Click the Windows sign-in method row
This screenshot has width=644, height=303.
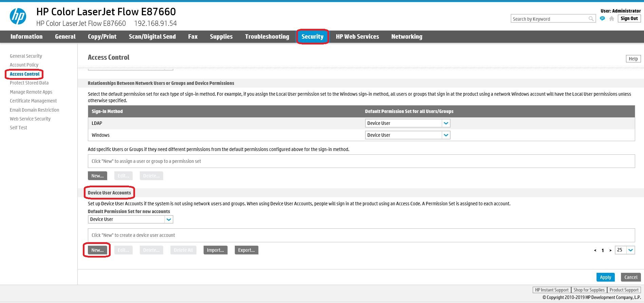tap(361, 135)
